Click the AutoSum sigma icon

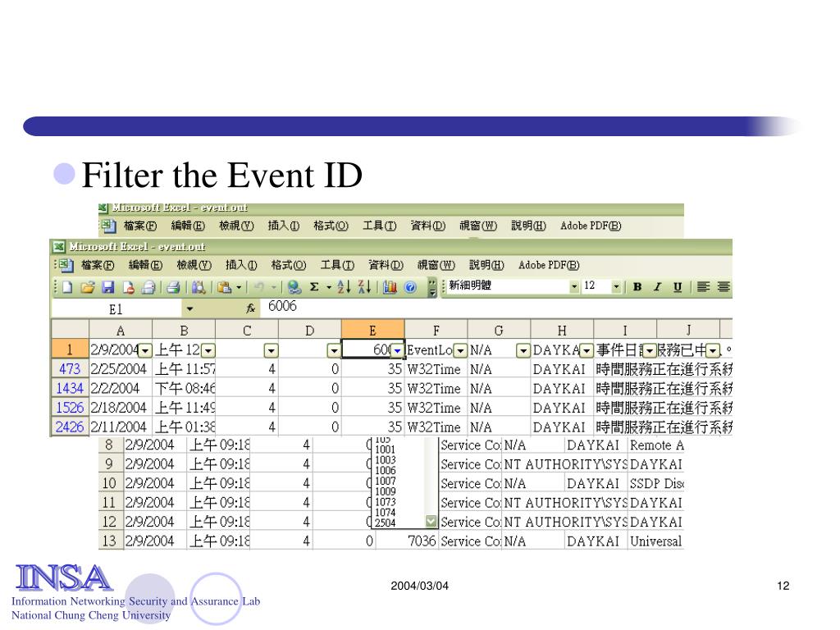tap(314, 287)
